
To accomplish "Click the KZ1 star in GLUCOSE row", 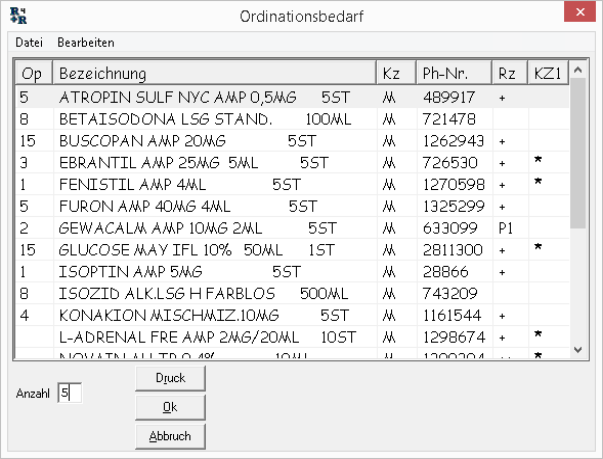I will (x=538, y=246).
